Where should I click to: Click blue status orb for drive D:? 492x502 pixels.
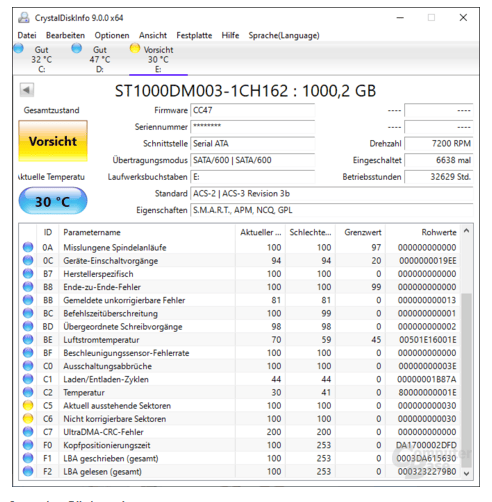(x=77, y=48)
